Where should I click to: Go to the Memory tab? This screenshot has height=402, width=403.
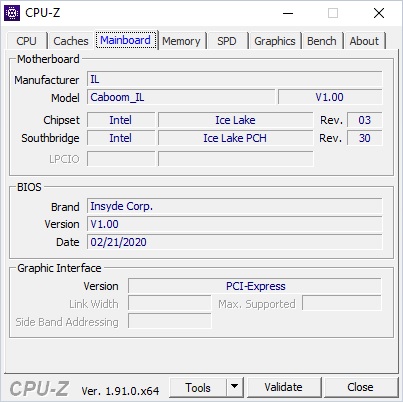pyautogui.click(x=181, y=41)
